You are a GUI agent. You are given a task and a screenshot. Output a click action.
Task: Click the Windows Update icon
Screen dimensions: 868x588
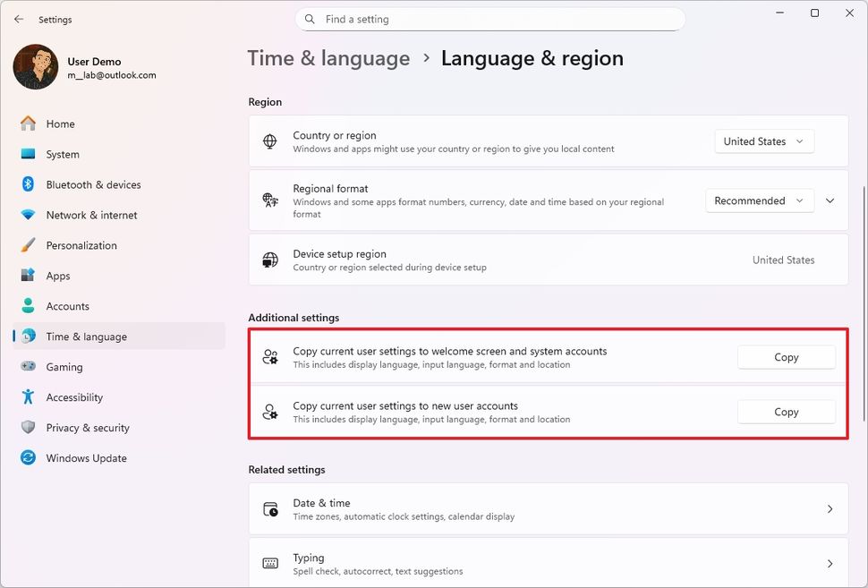click(x=28, y=458)
